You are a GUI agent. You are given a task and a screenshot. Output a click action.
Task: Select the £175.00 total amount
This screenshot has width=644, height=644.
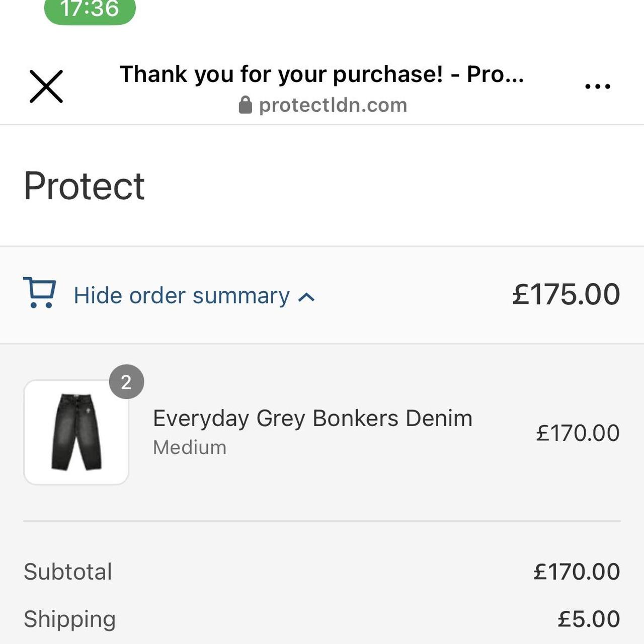(x=565, y=295)
